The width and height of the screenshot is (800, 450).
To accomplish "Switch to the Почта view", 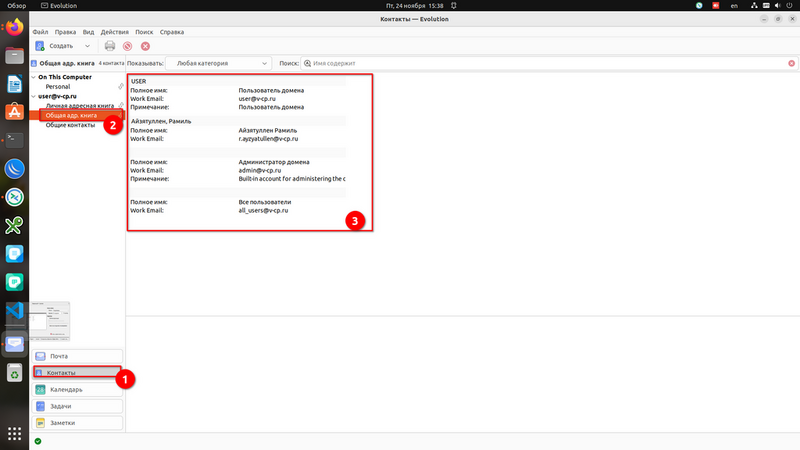I will pyautogui.click(x=79, y=356).
